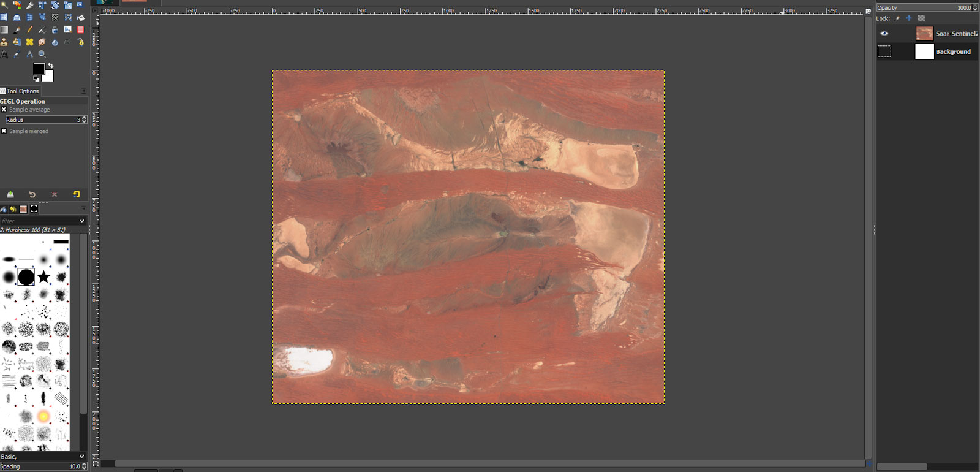Select the Paintbrush tool
980x472 pixels.
[17, 29]
